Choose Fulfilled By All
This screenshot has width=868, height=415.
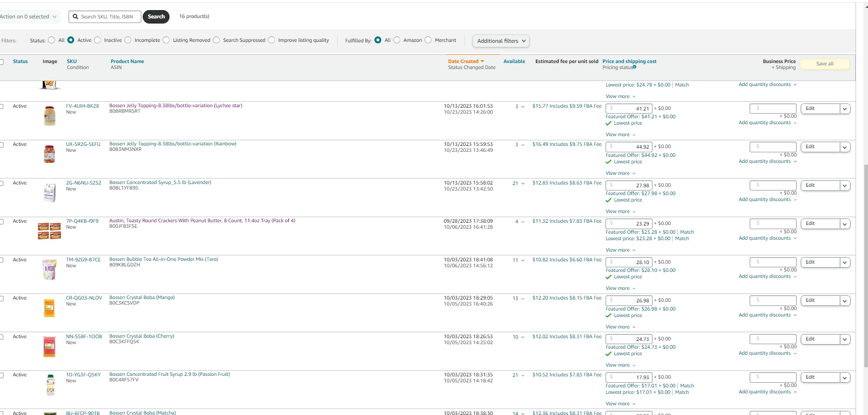pos(378,40)
